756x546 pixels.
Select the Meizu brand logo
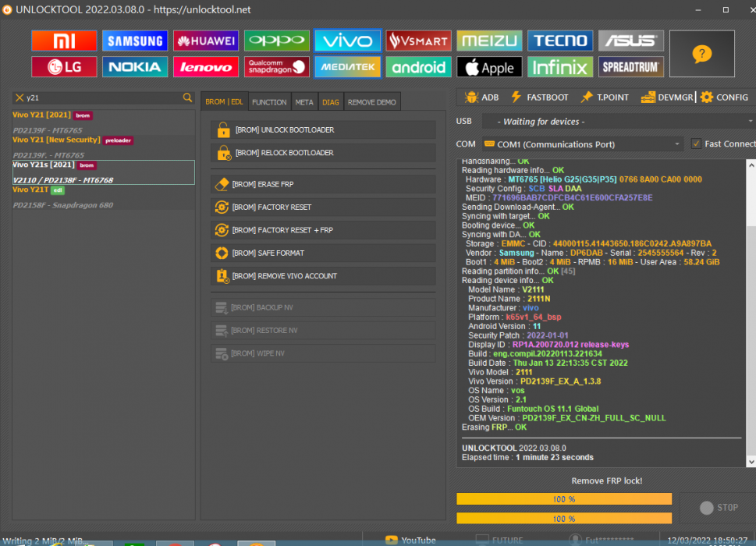(489, 41)
